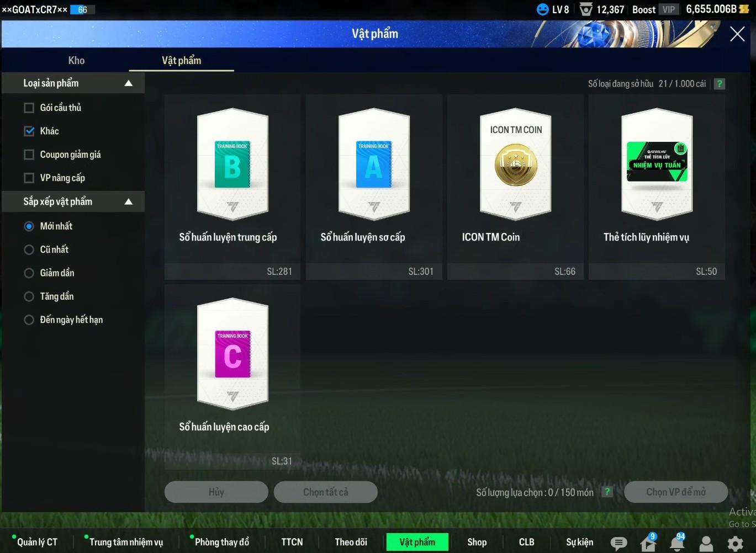Screen dimensions: 756x553
Task: Select the Cũ nhất sort option
Action: pyautogui.click(x=29, y=249)
